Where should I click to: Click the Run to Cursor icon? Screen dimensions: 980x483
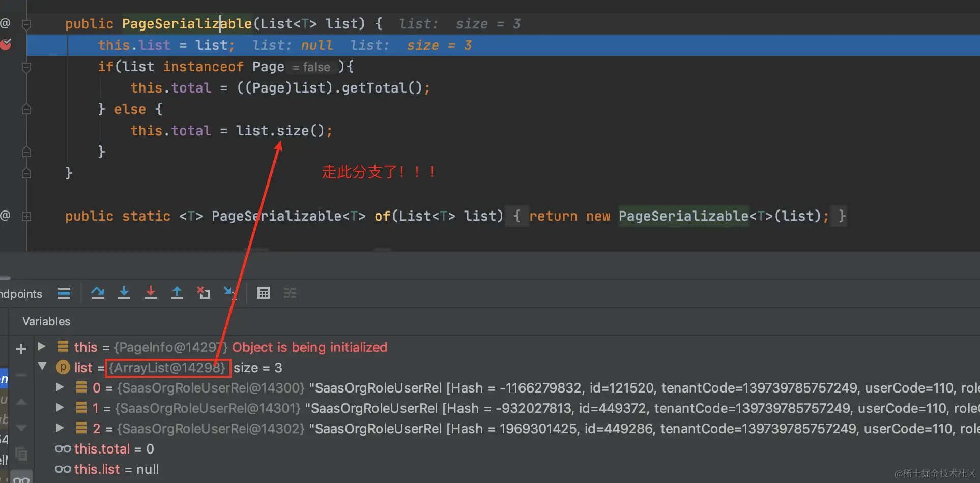pyautogui.click(x=229, y=293)
